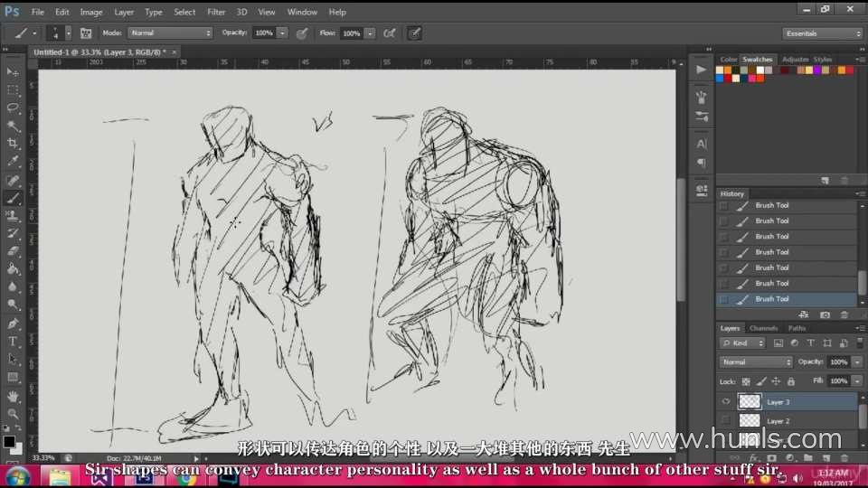This screenshot has height=488, width=868.
Task: Select the Crop tool in toolbar
Action: click(x=13, y=144)
